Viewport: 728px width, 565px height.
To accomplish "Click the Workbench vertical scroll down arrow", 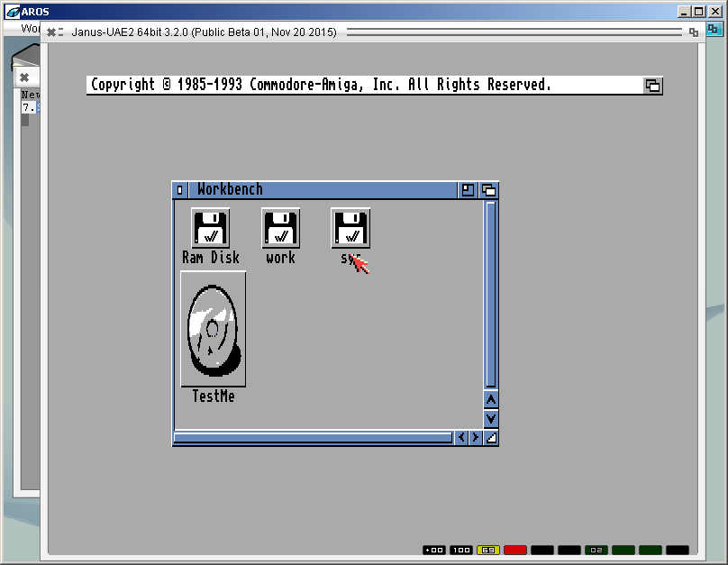I will pyautogui.click(x=491, y=419).
